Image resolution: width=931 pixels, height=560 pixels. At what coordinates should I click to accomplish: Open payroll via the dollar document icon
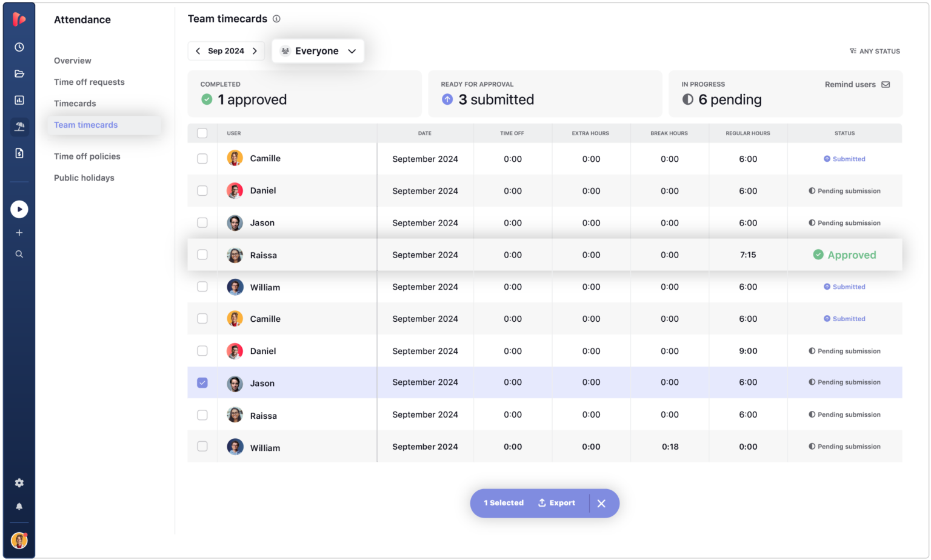19,153
